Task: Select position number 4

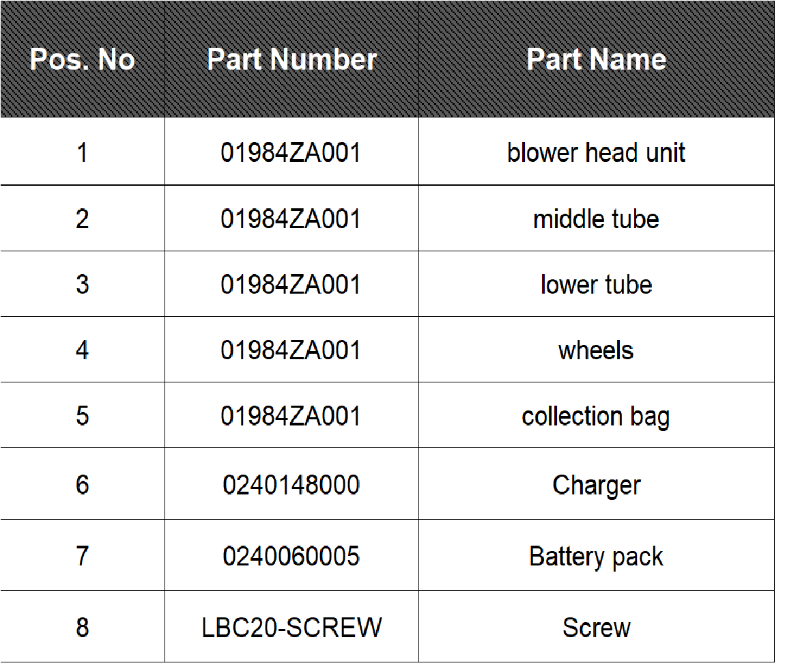Action: pyautogui.click(x=83, y=350)
